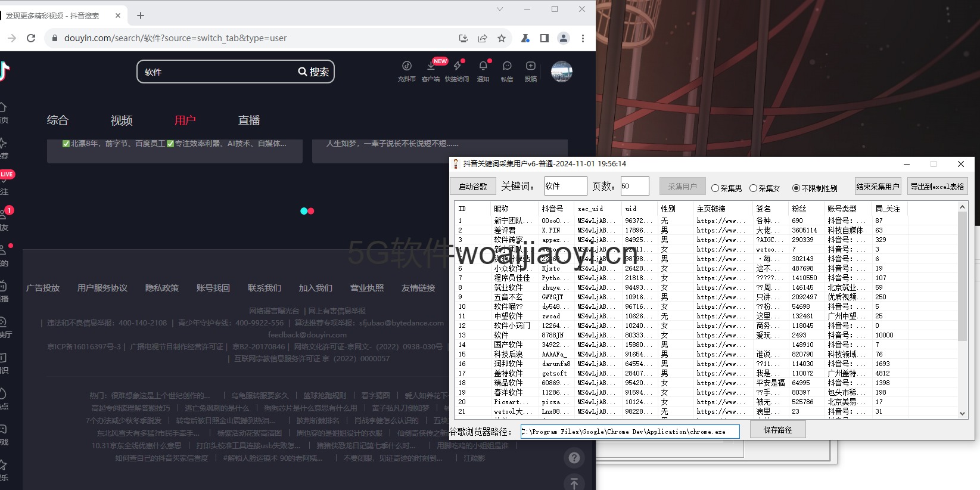The width and height of the screenshot is (980, 490).
Task: Focus the 页数 input showing 50
Action: (x=634, y=186)
